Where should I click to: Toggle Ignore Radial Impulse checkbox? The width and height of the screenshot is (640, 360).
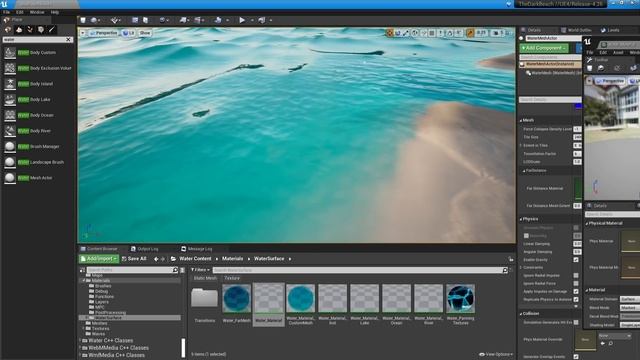pos(576,276)
